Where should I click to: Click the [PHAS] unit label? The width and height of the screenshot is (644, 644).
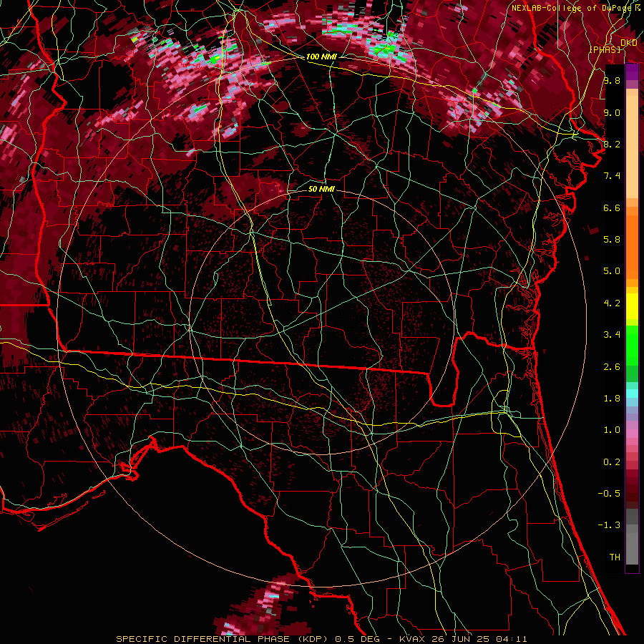(605, 49)
